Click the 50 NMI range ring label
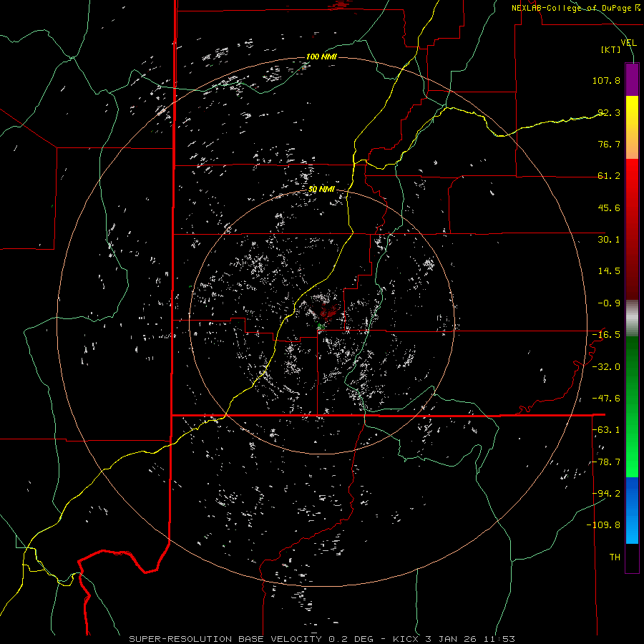Viewport: 644px width, 644px height. pos(321,190)
